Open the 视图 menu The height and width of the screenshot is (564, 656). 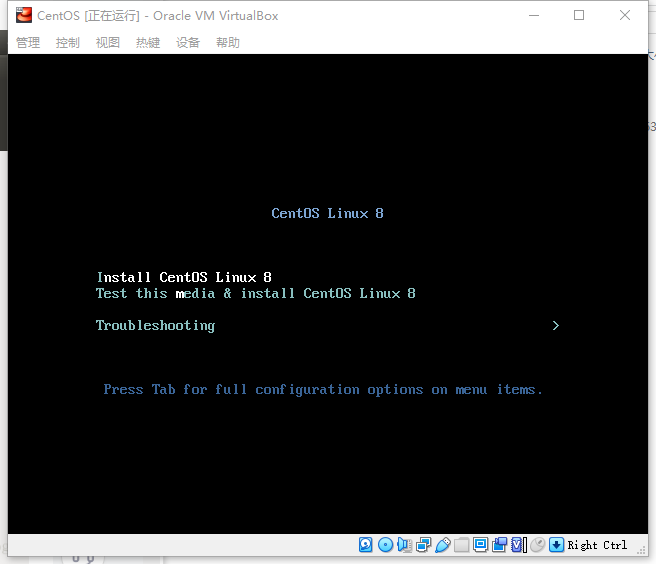(x=108, y=42)
